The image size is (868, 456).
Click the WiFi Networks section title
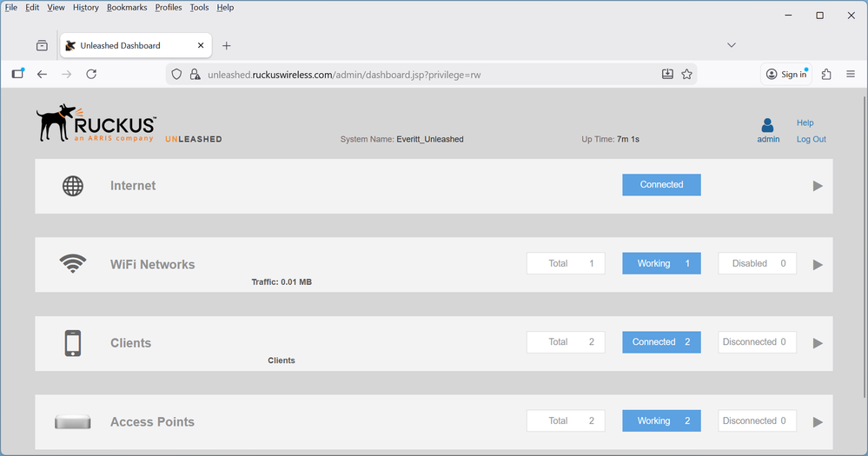tap(152, 265)
